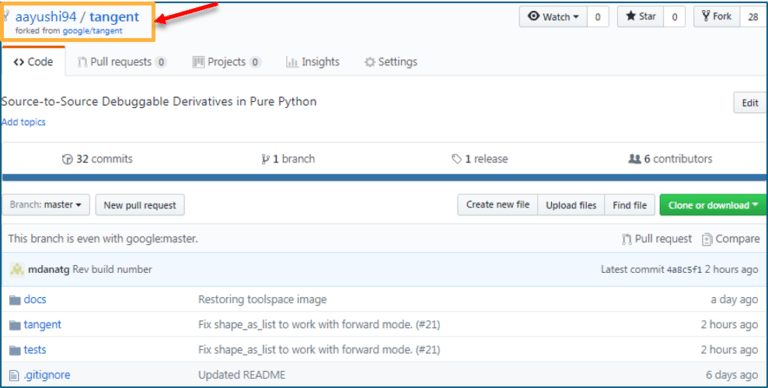The width and height of the screenshot is (768, 388).
Task: Click the blue language bar
Action: [x=384, y=178]
